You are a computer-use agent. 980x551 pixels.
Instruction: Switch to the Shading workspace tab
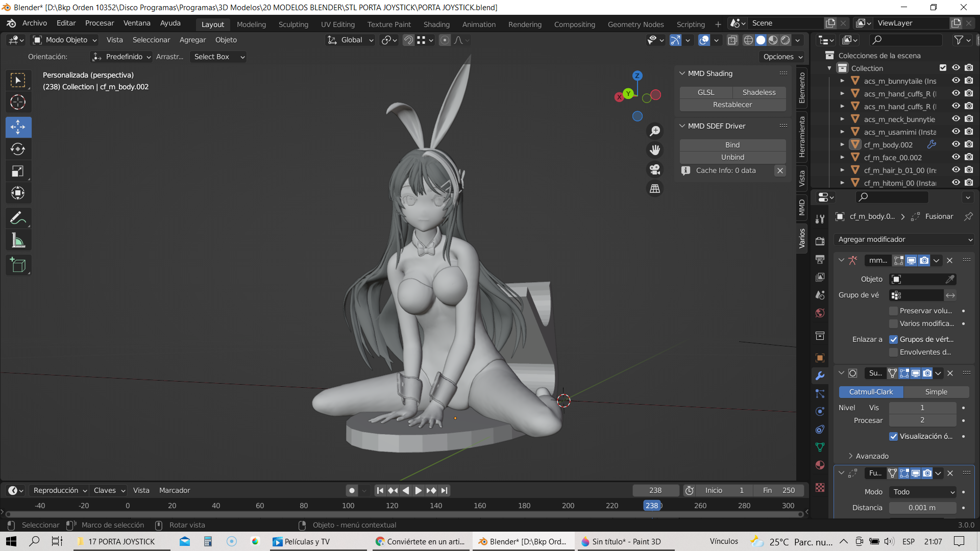[436, 24]
